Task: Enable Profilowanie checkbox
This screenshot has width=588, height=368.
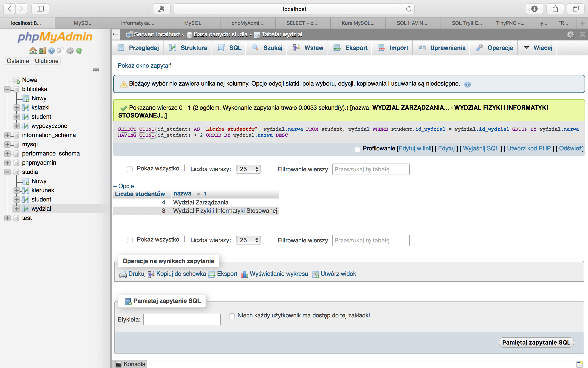Action: [357, 149]
